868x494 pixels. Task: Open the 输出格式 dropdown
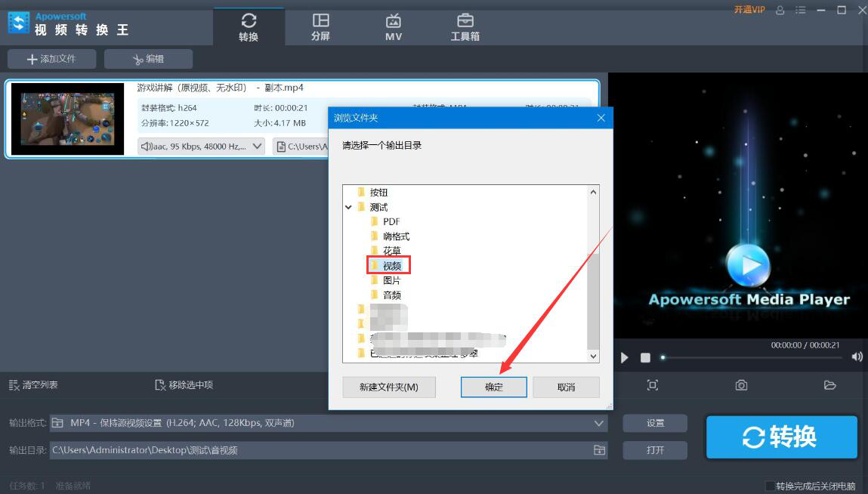[329, 423]
